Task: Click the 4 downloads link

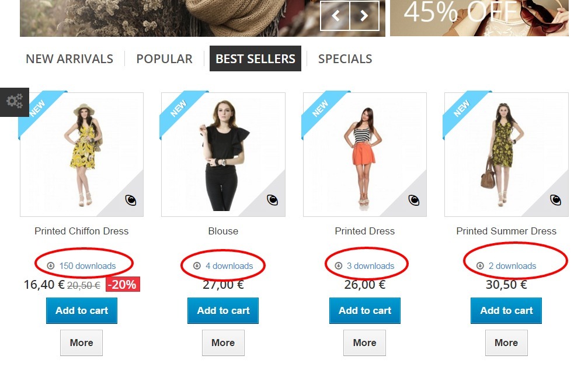Action: (x=229, y=266)
